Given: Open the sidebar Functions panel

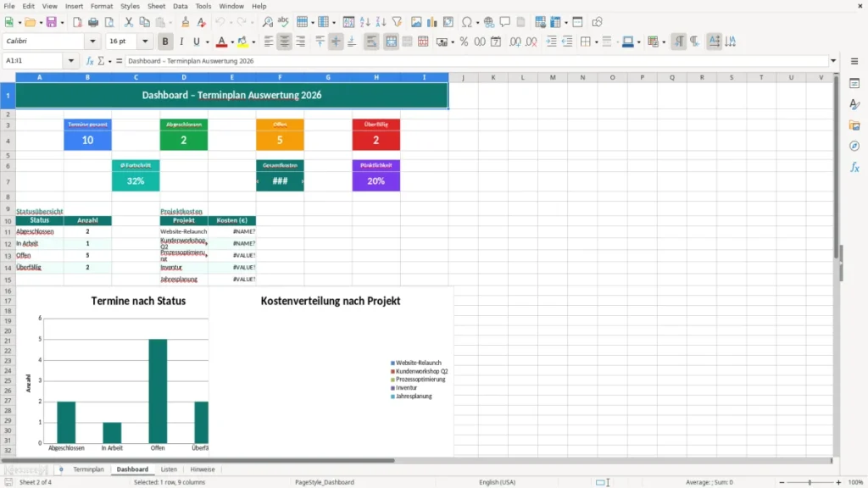Looking at the screenshot, I should (x=854, y=167).
